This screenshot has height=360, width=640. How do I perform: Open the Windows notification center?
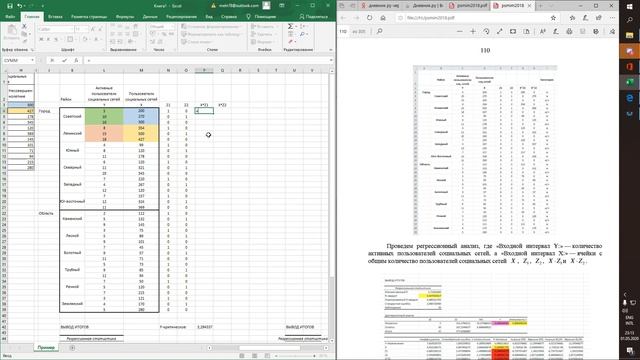[x=630, y=351]
